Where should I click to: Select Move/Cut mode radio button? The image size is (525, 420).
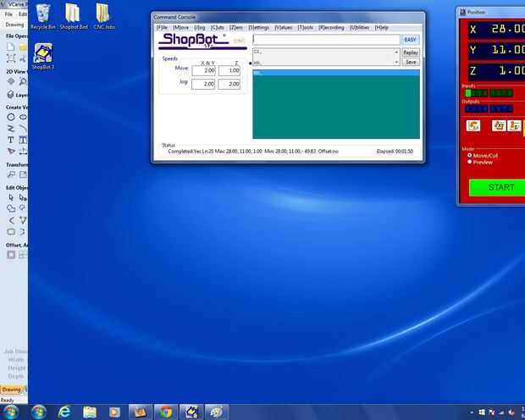[470, 156]
